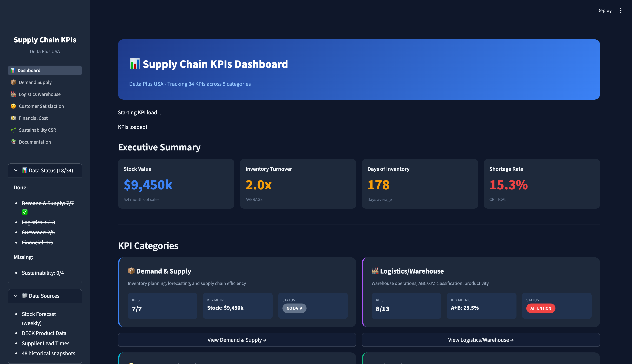The height and width of the screenshot is (364, 632).
Task: Click the completed Demand & Supply checkmark
Action: point(25,212)
